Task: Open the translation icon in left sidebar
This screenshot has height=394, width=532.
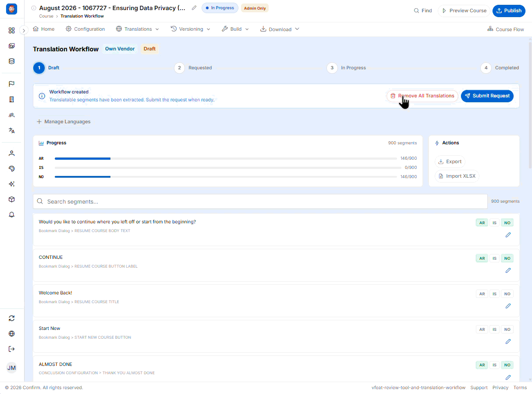Action: click(x=12, y=130)
